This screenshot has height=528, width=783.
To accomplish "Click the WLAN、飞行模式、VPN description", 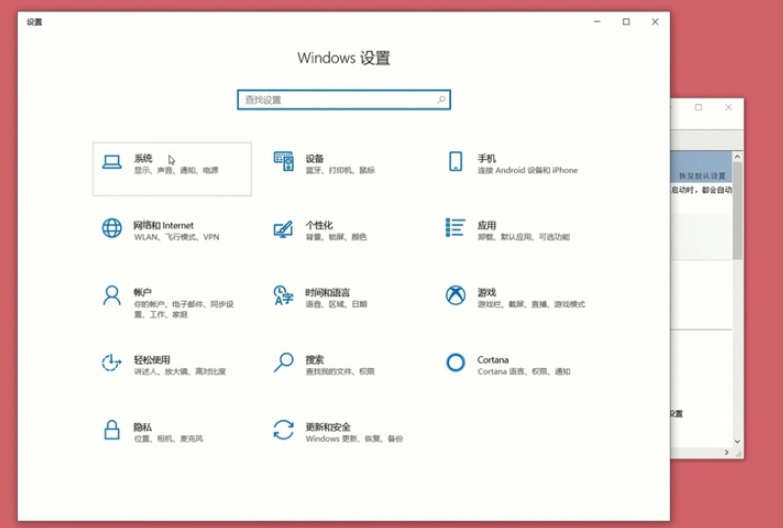I will pyautogui.click(x=176, y=237).
